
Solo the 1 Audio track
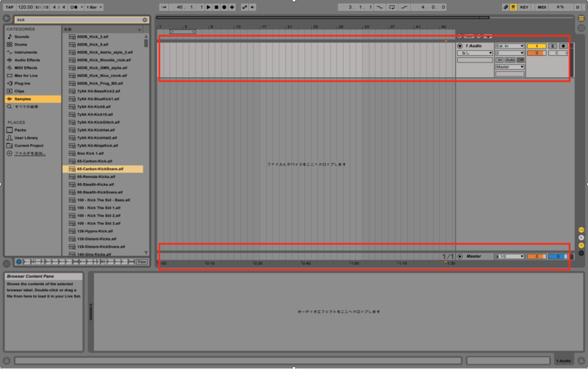coord(553,46)
